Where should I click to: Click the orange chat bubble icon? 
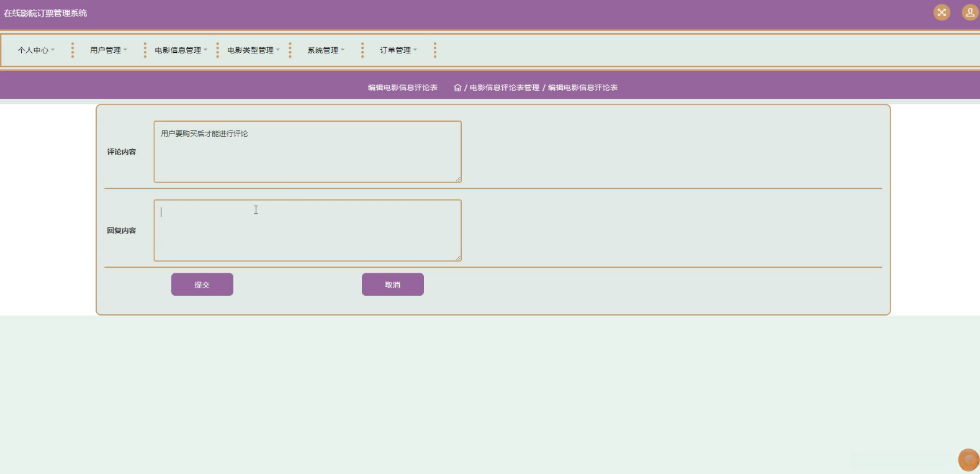tap(968, 460)
